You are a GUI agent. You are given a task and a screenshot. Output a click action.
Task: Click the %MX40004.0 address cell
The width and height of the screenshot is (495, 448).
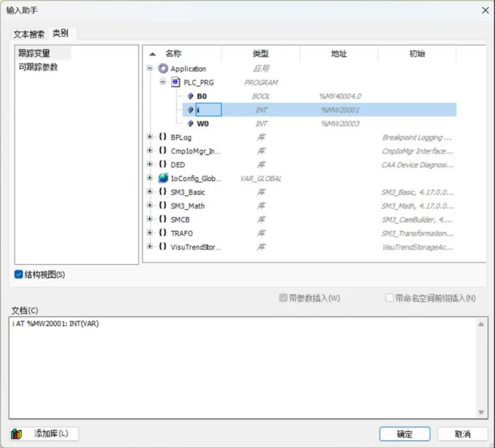[340, 96]
